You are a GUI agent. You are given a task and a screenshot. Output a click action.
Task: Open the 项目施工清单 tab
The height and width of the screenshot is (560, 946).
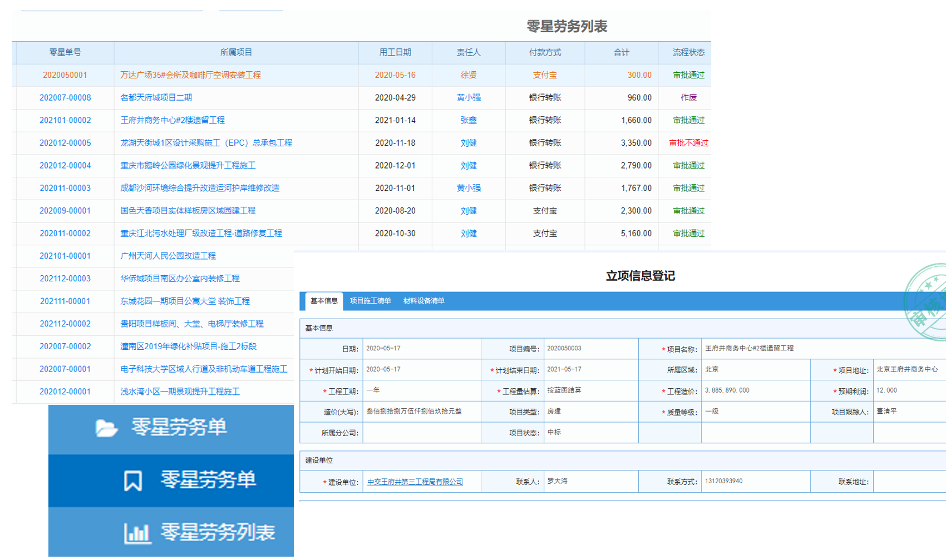pos(370,301)
